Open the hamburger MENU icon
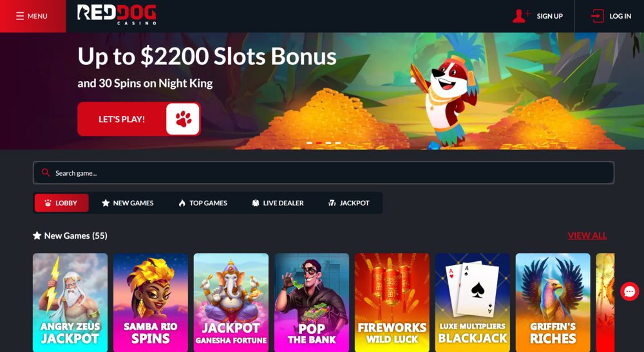Viewport: 644px width, 352px height. click(x=20, y=16)
